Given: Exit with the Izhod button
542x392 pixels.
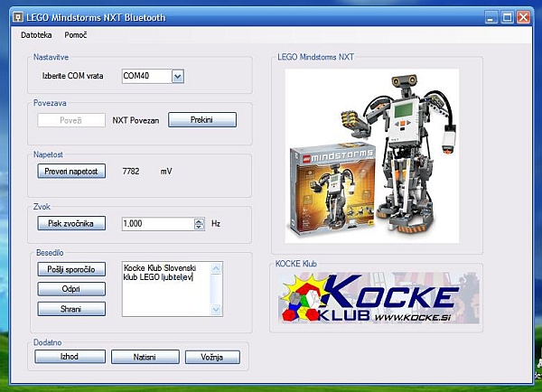Looking at the screenshot, I should (70, 357).
